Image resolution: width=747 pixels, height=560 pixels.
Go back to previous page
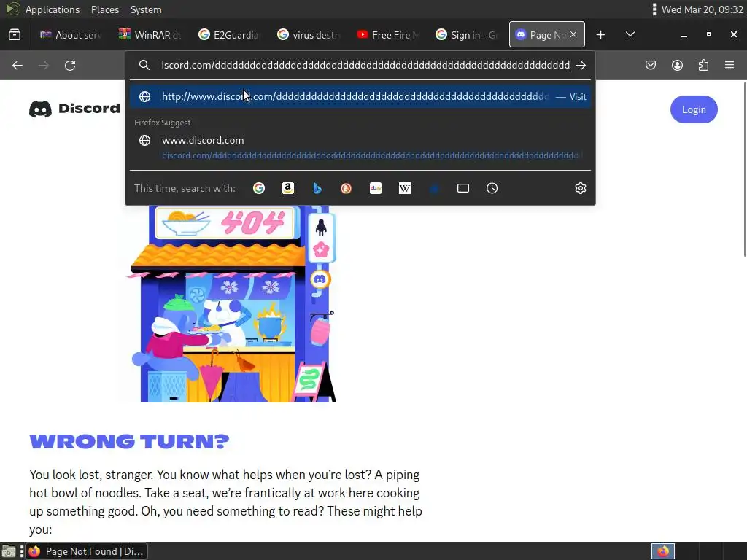[x=18, y=65]
